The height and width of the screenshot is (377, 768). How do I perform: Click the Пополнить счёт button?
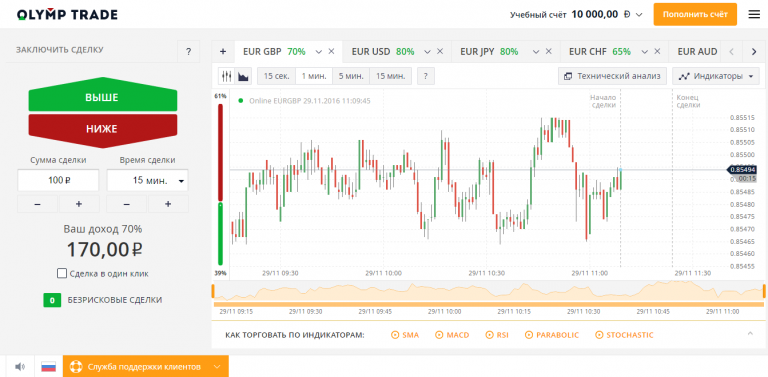pyautogui.click(x=695, y=14)
